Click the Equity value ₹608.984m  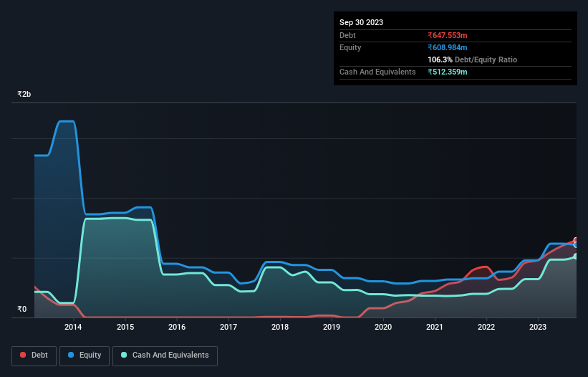(448, 47)
